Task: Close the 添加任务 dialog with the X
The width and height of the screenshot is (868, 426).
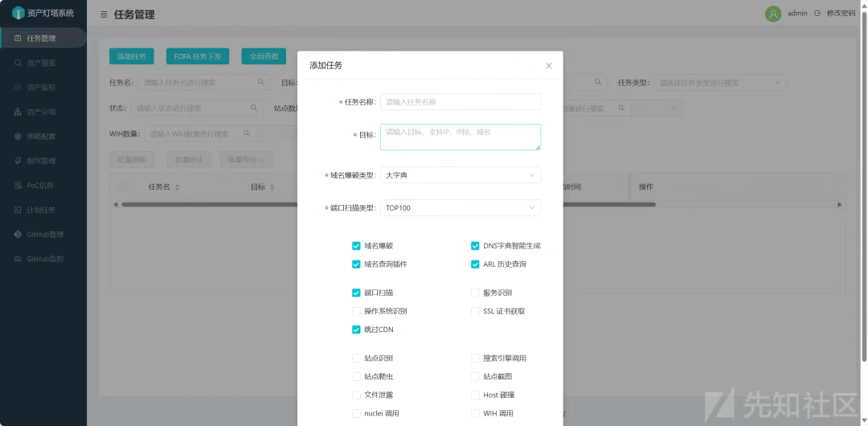Action: [x=549, y=65]
